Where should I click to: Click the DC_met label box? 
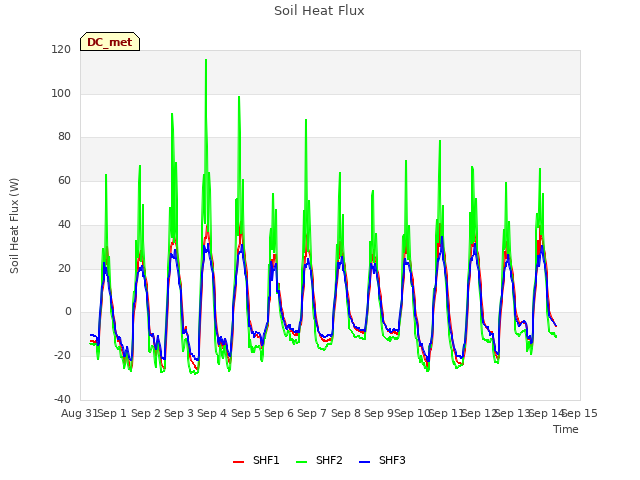[110, 42]
